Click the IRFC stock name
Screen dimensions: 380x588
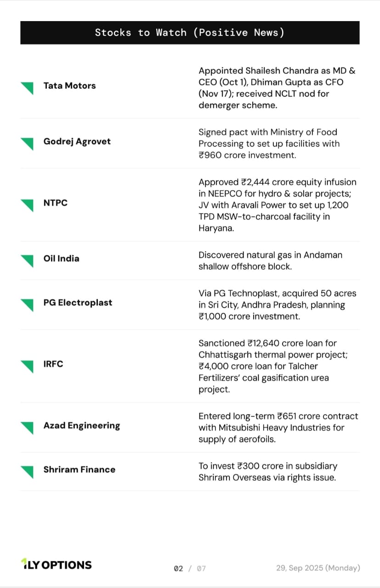(53, 364)
